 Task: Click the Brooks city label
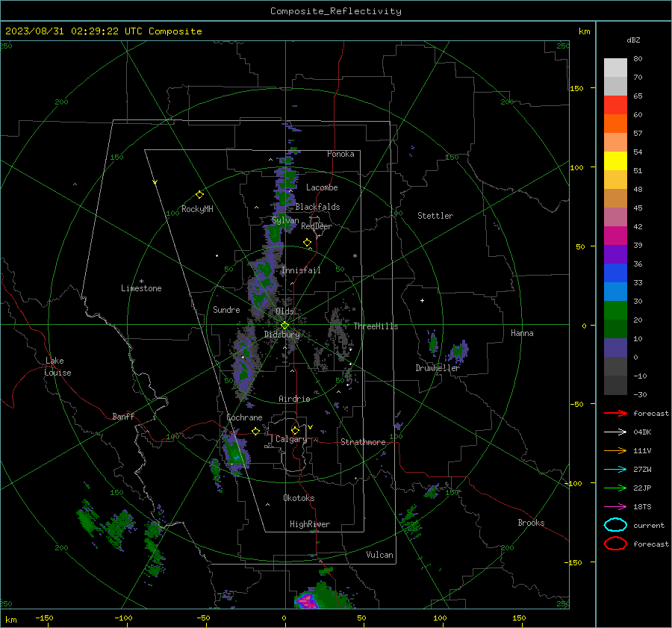[531, 523]
